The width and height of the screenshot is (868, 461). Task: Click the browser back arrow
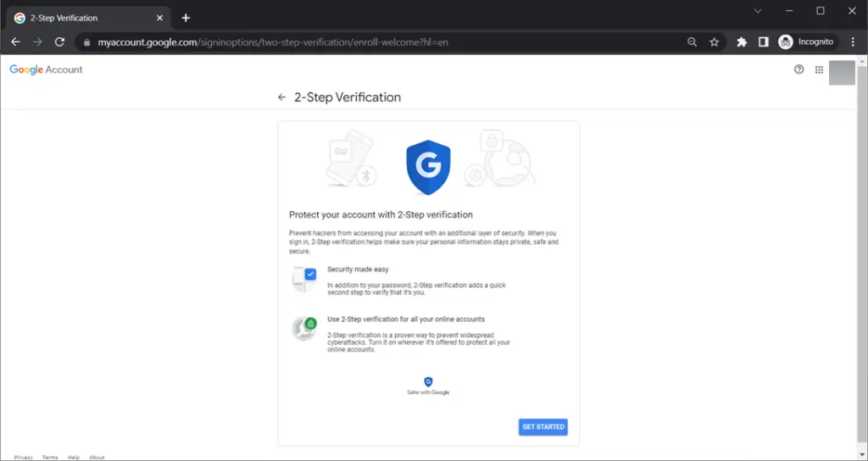pyautogui.click(x=15, y=42)
